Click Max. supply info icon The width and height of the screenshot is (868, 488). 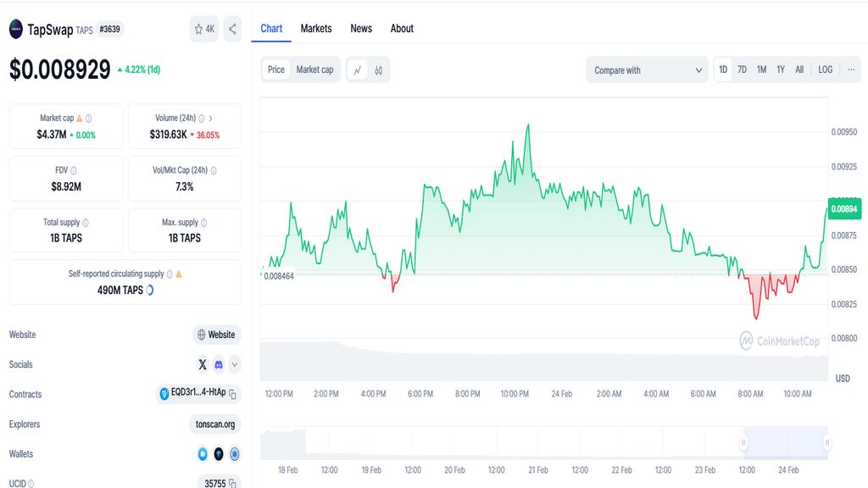click(203, 223)
